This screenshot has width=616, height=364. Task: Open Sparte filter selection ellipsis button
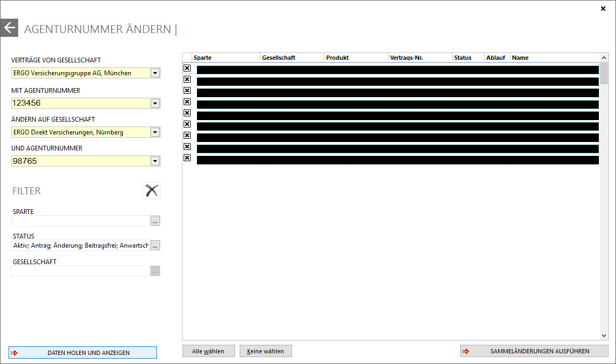coord(155,221)
